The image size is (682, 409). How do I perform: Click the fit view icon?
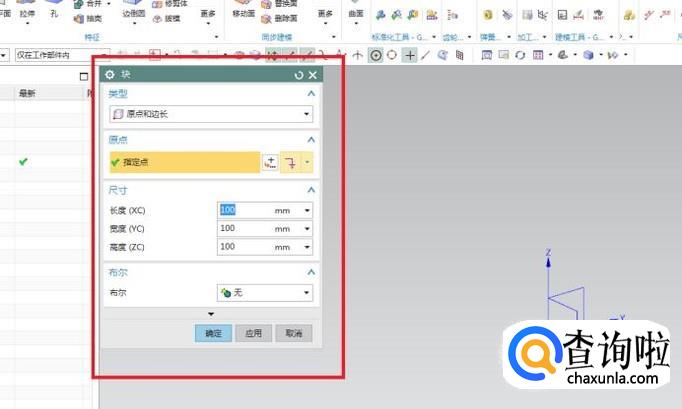pos(487,55)
